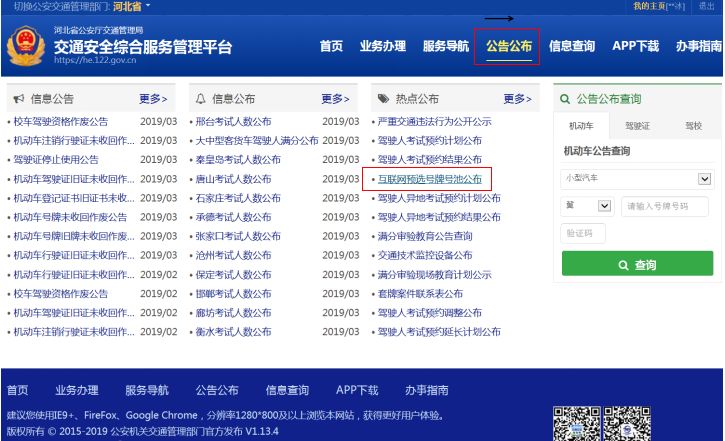Screen dimensions: 725x441
Task: Switch to the 驾驶证 query tab
Action: [x=637, y=126]
